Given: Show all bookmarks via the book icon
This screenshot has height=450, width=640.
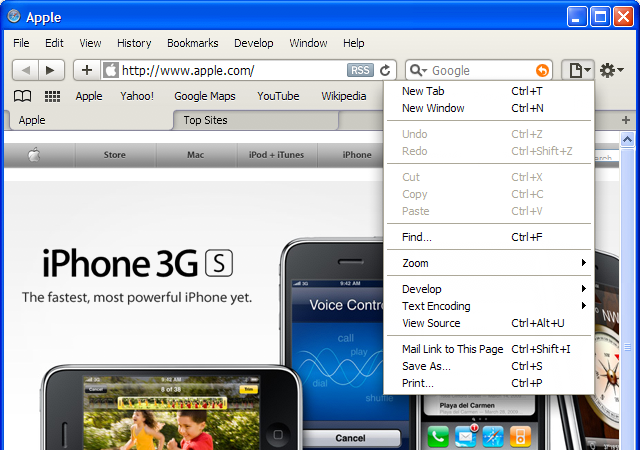Looking at the screenshot, I should pyautogui.click(x=22, y=96).
